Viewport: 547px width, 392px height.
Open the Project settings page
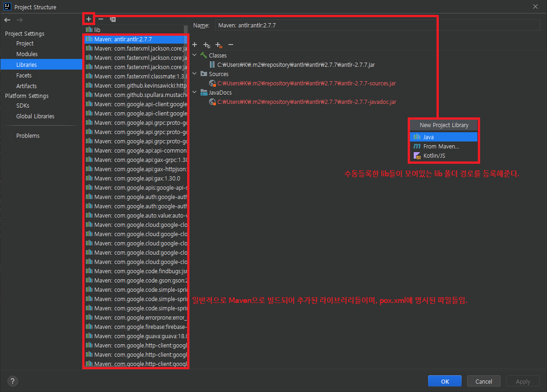(x=25, y=44)
